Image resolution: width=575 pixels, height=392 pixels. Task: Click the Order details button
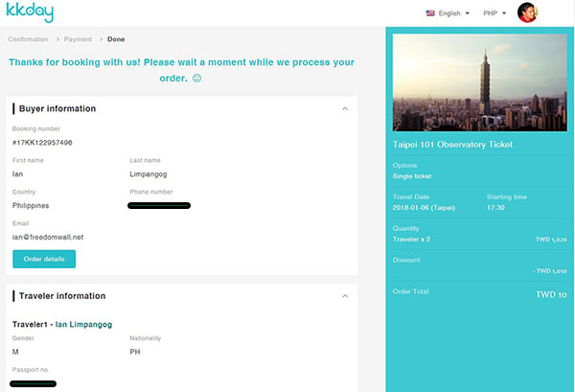coord(44,259)
